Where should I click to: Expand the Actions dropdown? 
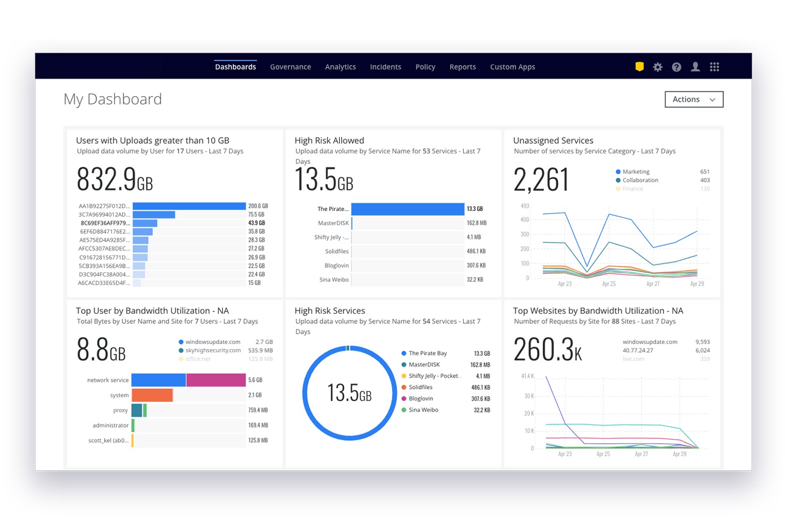point(694,99)
